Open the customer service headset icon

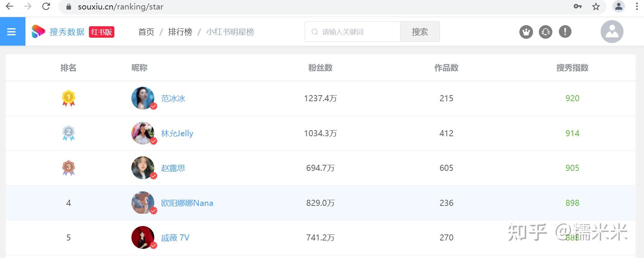(x=546, y=32)
